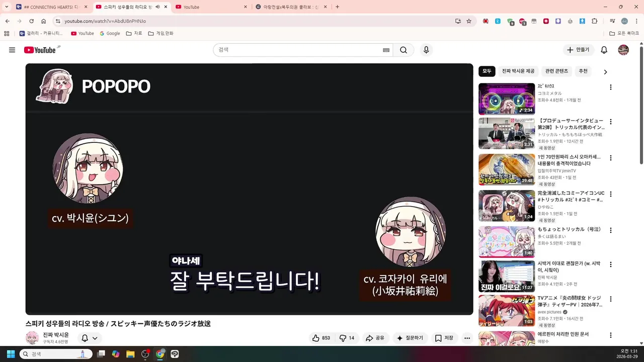Reload the page with browser refresh button
Viewport: 644px width, 362px height.
coord(31,21)
